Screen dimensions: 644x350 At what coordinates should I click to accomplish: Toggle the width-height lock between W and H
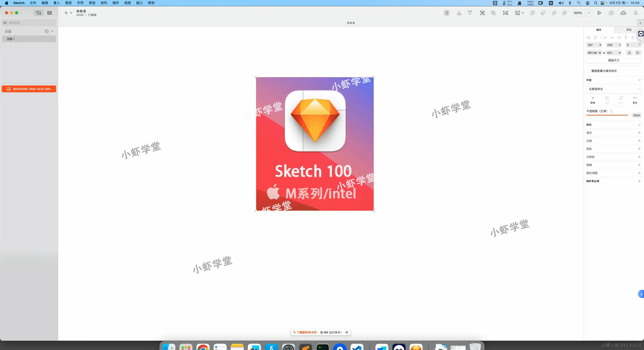(604, 53)
